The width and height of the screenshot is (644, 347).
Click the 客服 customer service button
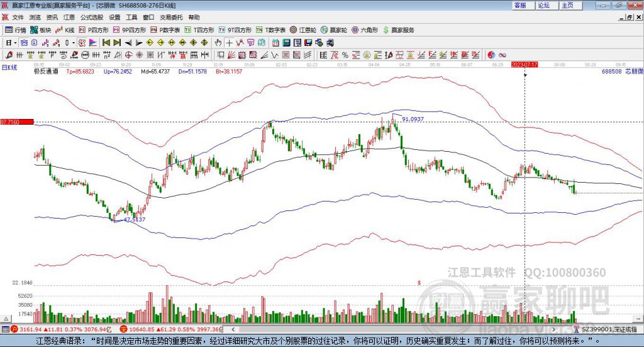(523, 5)
